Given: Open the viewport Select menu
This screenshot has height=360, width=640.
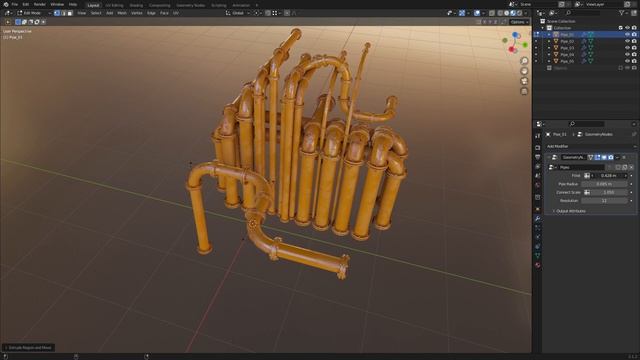Looking at the screenshot, I should [96, 13].
